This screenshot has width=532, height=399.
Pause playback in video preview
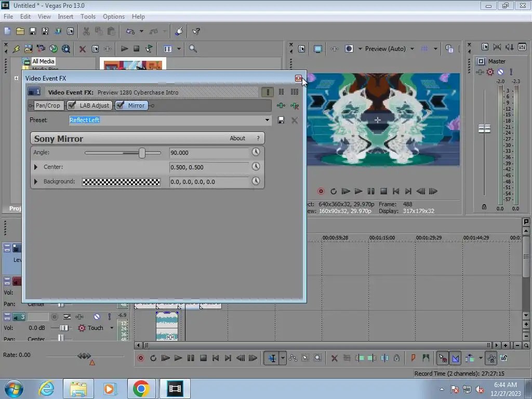coord(371,191)
